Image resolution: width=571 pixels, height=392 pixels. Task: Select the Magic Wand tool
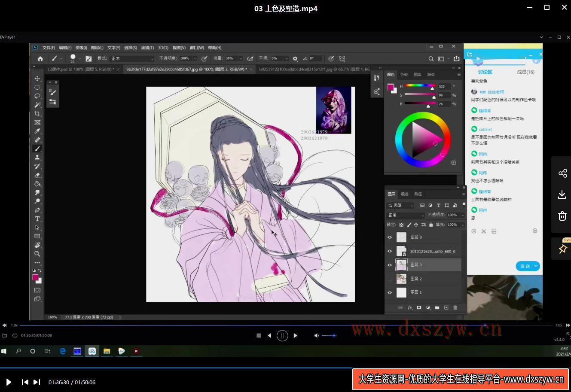[x=37, y=105]
